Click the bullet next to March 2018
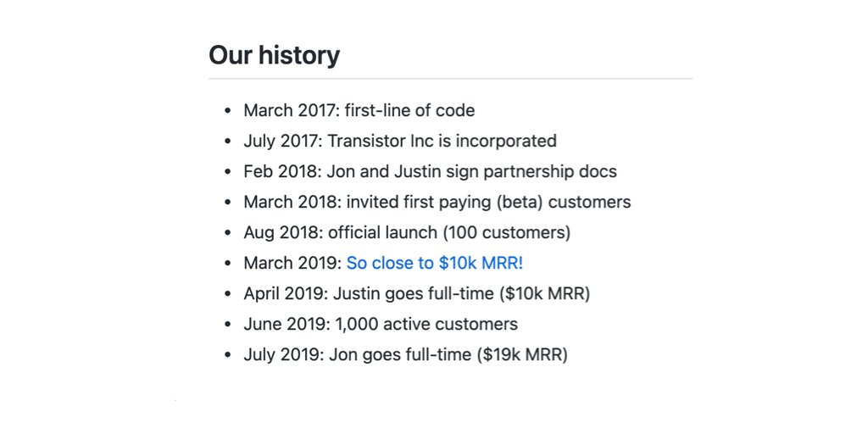Image resolution: width=868 pixels, height=434 pixels. [227, 203]
